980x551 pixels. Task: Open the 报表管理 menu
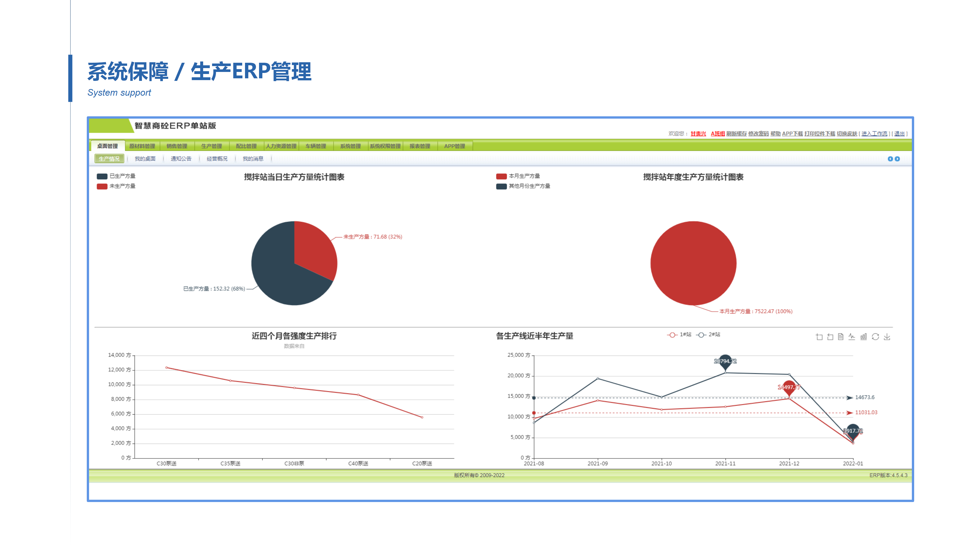(x=420, y=146)
